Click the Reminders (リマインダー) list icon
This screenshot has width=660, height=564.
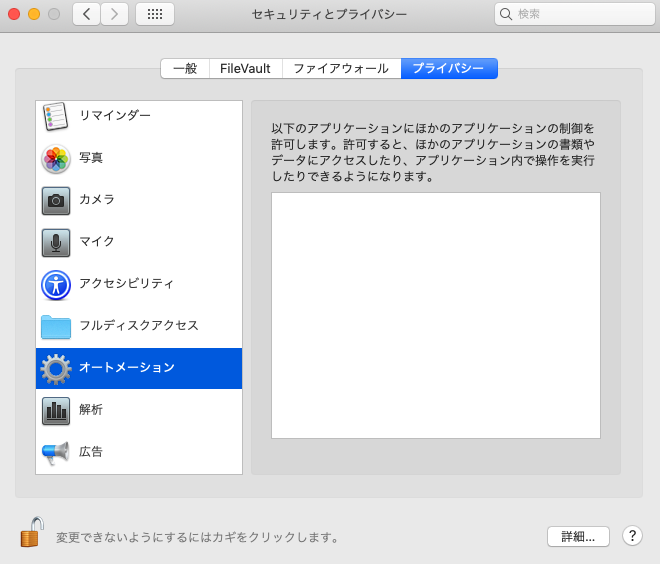click(x=56, y=117)
